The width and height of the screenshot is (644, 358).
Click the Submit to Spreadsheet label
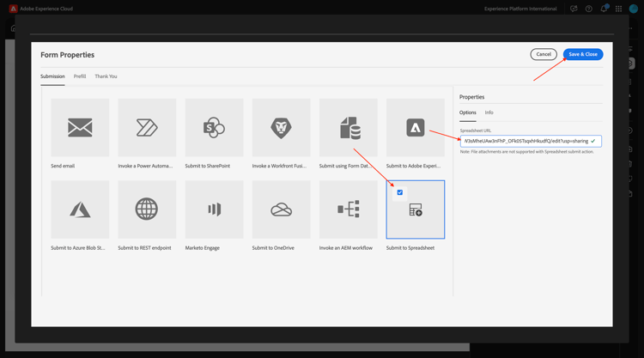coord(410,248)
